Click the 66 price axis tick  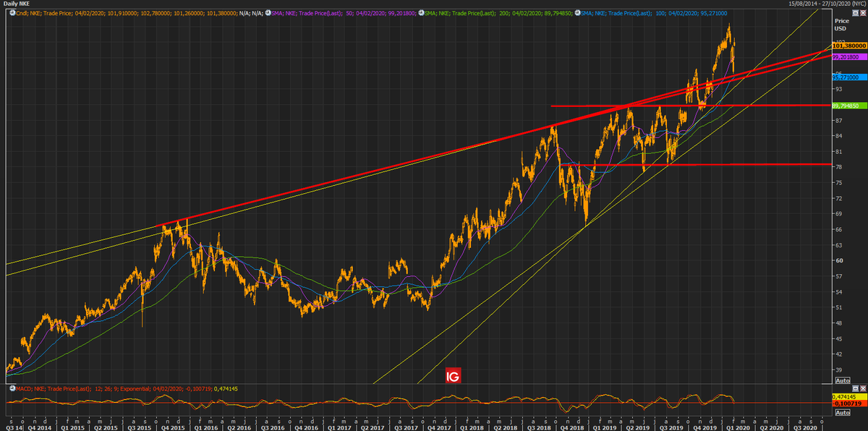[838, 229]
